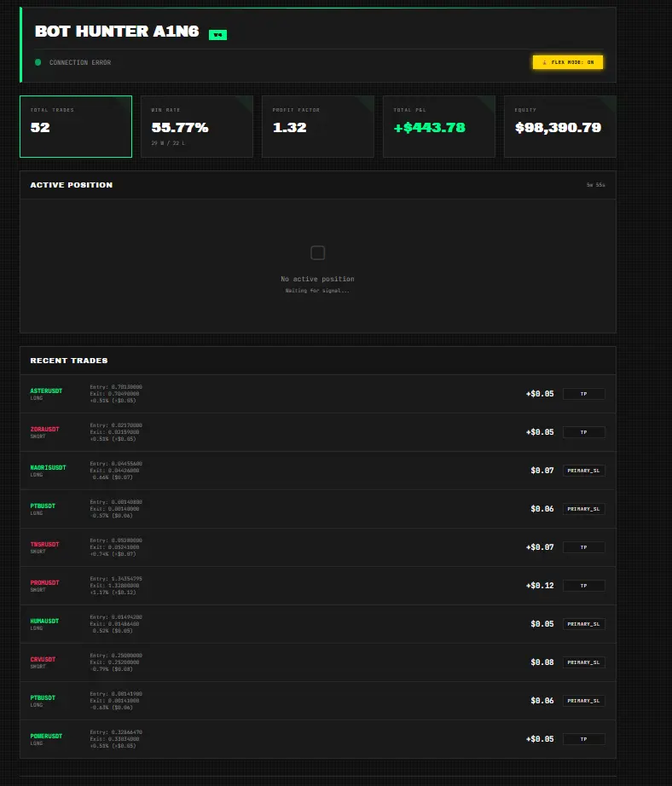Click the Recent Trades section heading
The height and width of the screenshot is (786, 672).
[69, 361]
